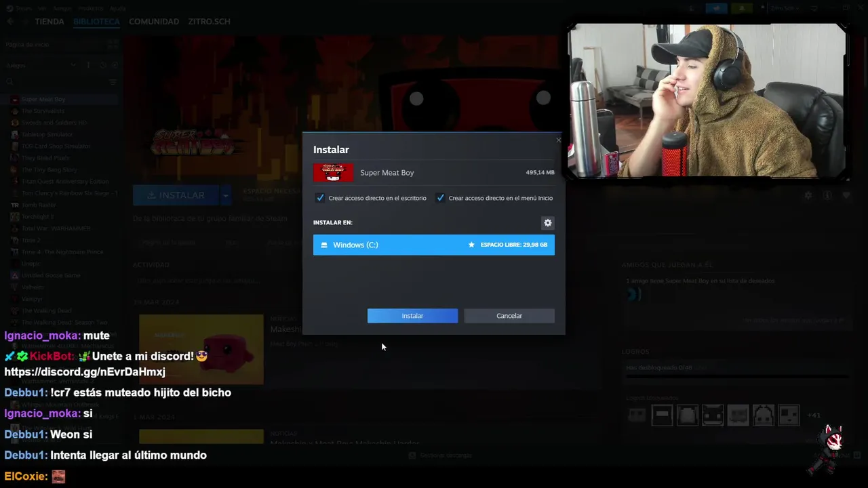Go back with the Steam back arrow
This screenshot has height=488, width=868.
[x=10, y=22]
